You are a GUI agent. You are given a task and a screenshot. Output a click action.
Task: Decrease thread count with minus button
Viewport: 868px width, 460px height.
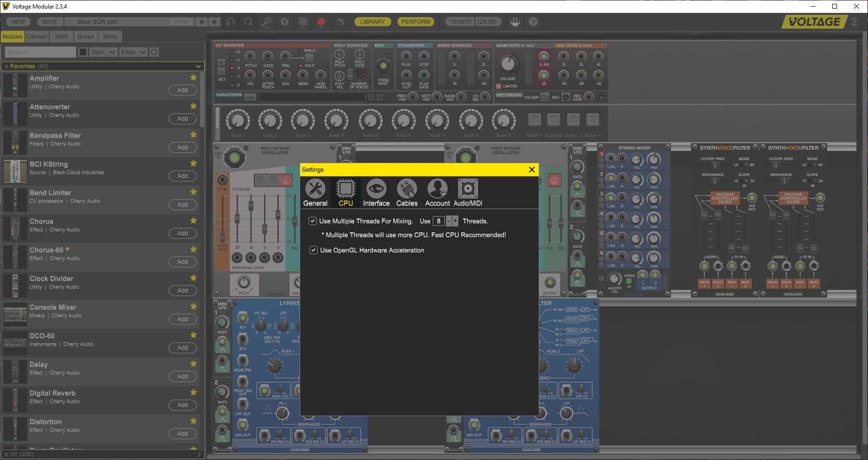point(449,221)
